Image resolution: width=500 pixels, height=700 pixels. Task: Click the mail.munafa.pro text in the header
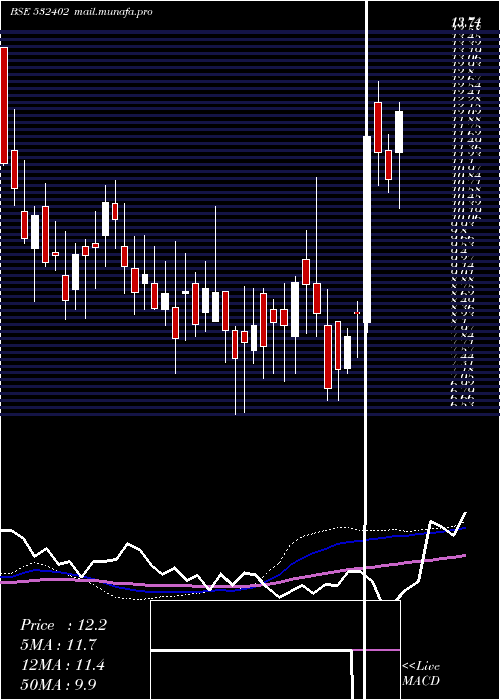pyautogui.click(x=112, y=12)
